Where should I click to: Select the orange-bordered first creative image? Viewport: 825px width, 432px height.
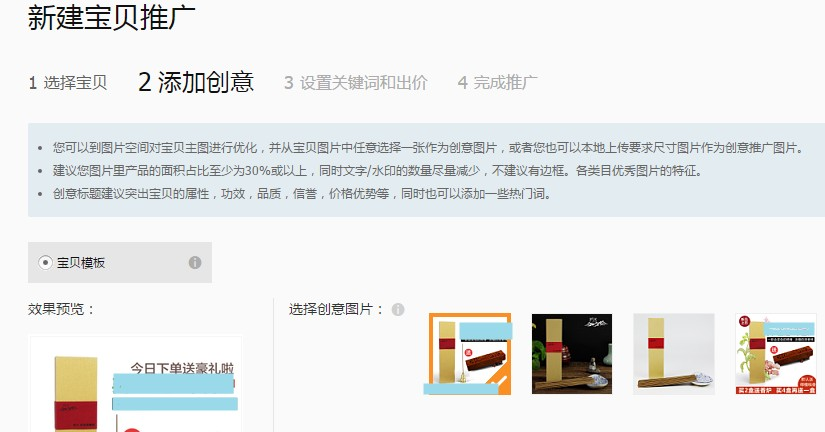click(x=469, y=354)
